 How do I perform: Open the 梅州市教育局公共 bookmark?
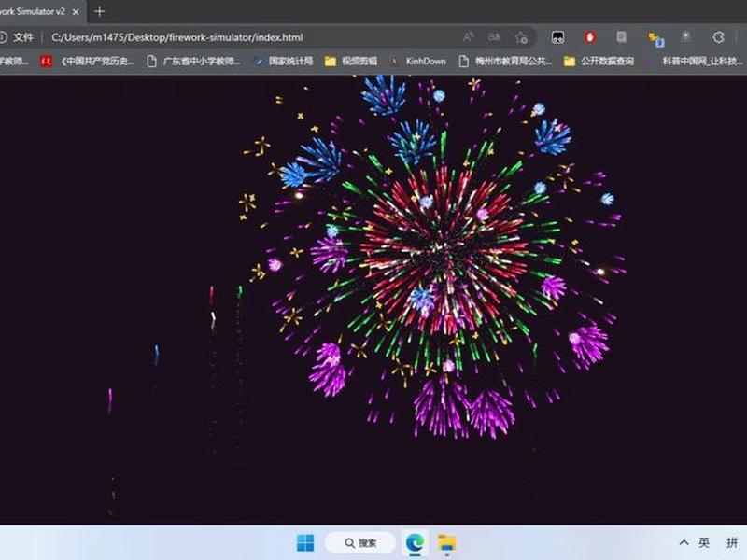[x=505, y=61]
